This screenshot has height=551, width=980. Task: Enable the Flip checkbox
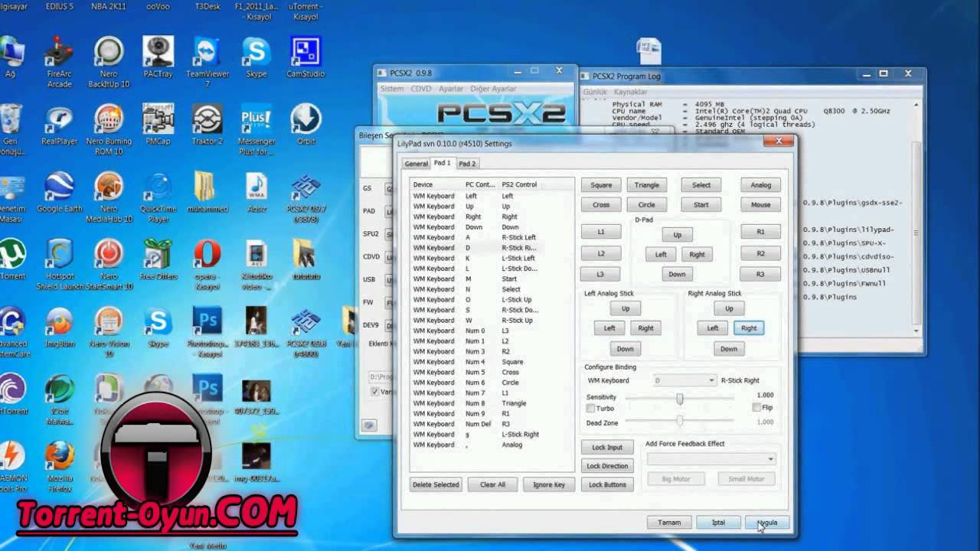[756, 408]
